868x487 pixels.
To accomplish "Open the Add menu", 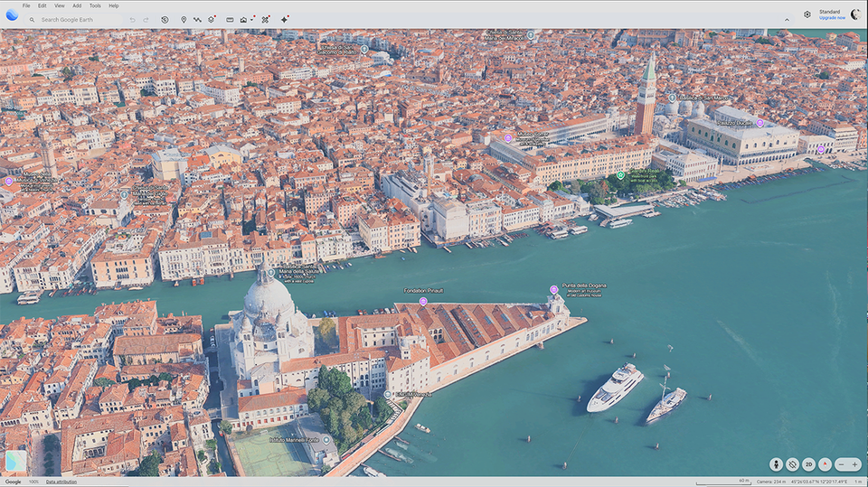I will pyautogui.click(x=77, y=5).
